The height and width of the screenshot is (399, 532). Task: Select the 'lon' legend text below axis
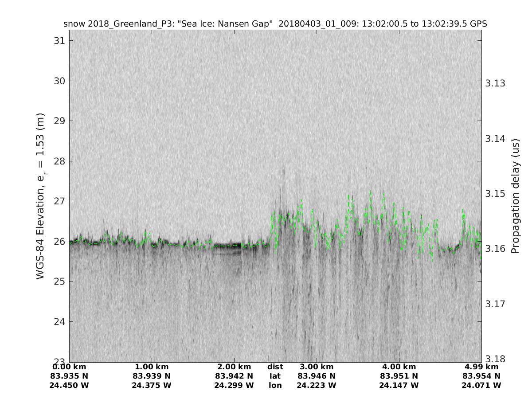pos(275,385)
